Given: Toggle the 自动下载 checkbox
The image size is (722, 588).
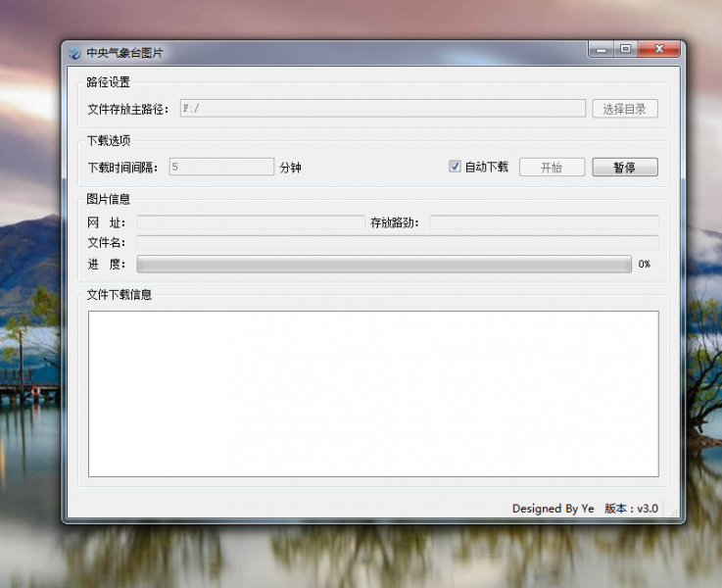Looking at the screenshot, I should pos(455,167).
